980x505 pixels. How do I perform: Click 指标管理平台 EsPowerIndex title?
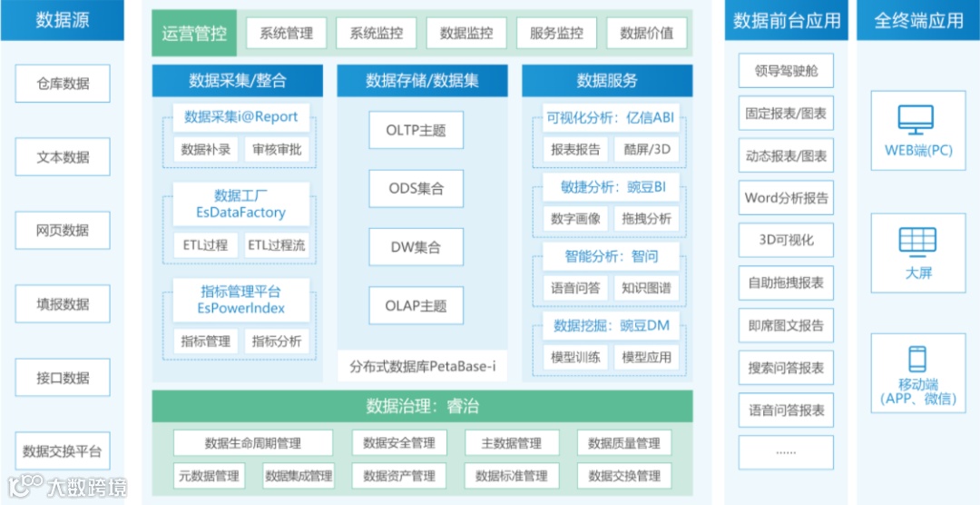point(241,300)
